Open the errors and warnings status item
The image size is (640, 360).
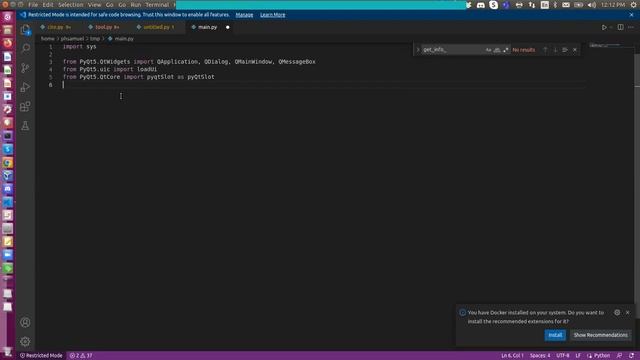click(x=81, y=356)
